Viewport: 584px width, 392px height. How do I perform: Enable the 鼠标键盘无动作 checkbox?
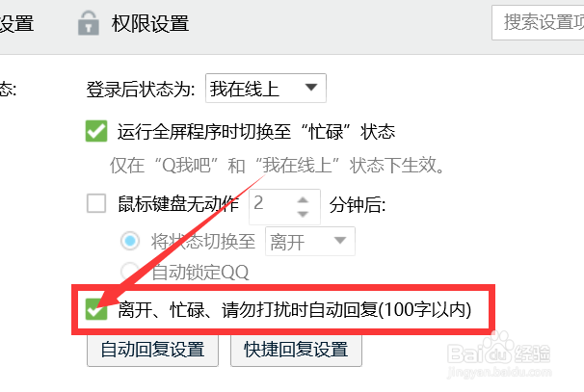[96, 203]
